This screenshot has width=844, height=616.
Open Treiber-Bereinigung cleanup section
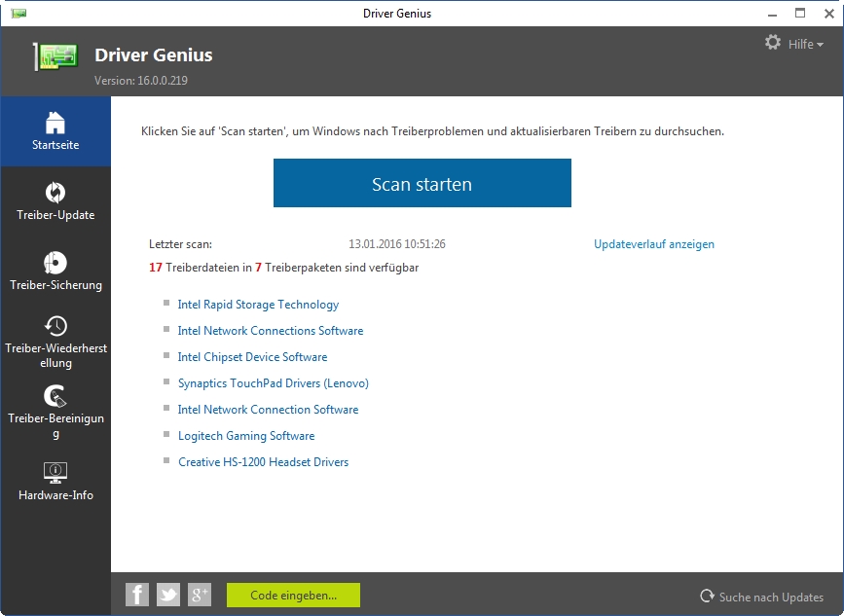tap(55, 413)
